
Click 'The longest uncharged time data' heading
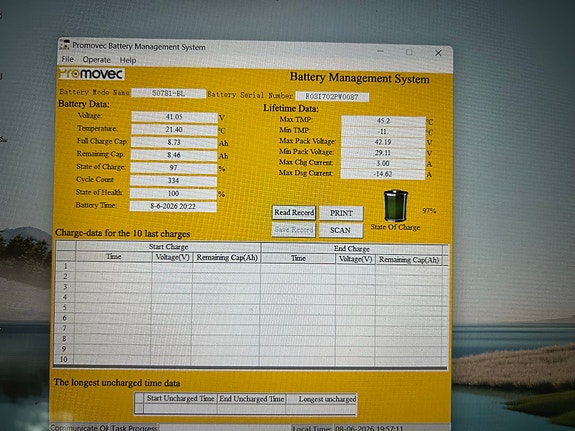point(117,383)
